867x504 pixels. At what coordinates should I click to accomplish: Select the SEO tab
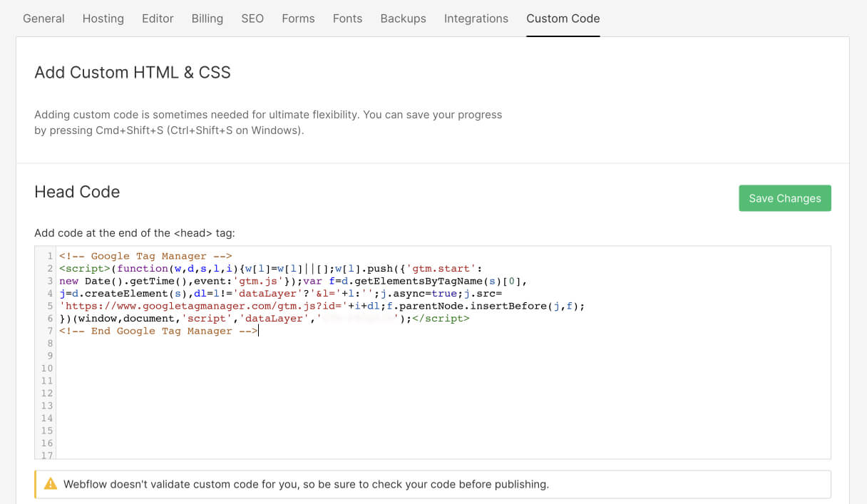click(252, 19)
